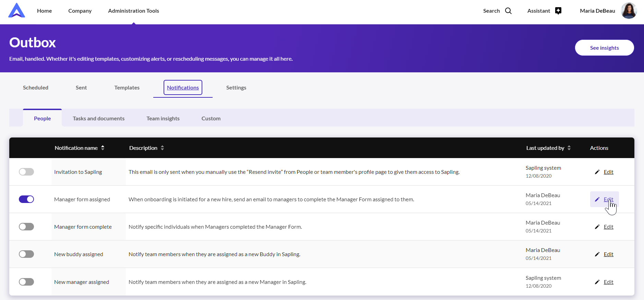Open Maria DeBeau's profile avatar
Viewport: 644px width, 300px height.
pyautogui.click(x=629, y=11)
